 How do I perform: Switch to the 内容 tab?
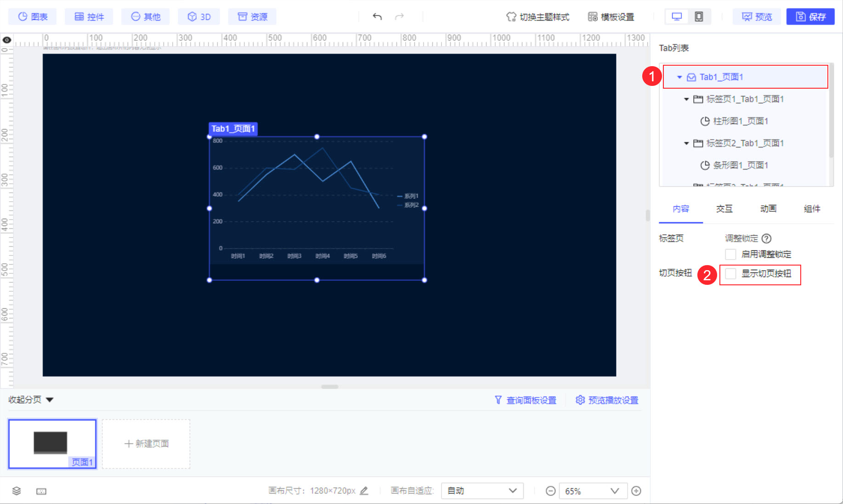(x=681, y=209)
